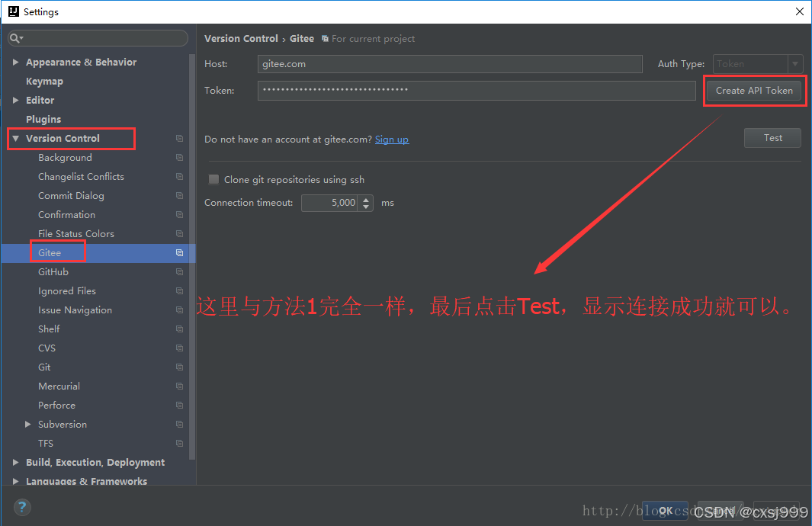Image resolution: width=812 pixels, height=526 pixels.
Task: Click the project-level icon on Changelist Conflicts row
Action: pos(179,177)
